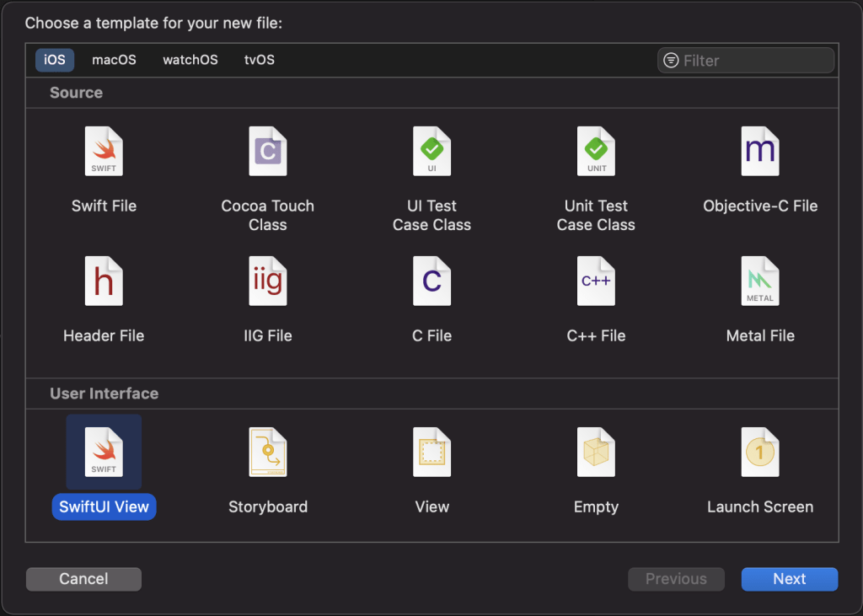Focus the Filter text field
Viewport: 863px width, 616px height.
coord(746,60)
